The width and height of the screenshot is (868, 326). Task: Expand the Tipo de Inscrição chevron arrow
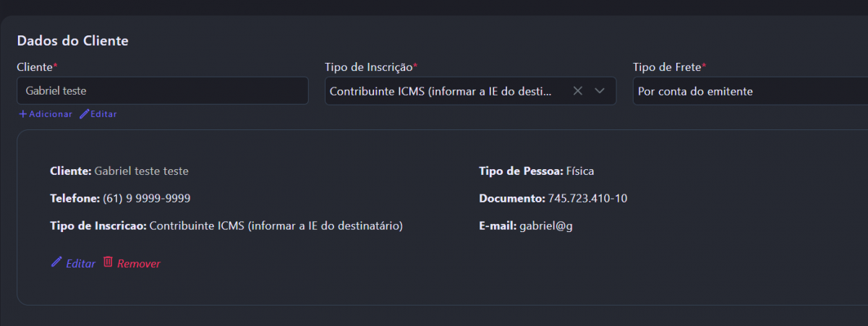tap(600, 91)
